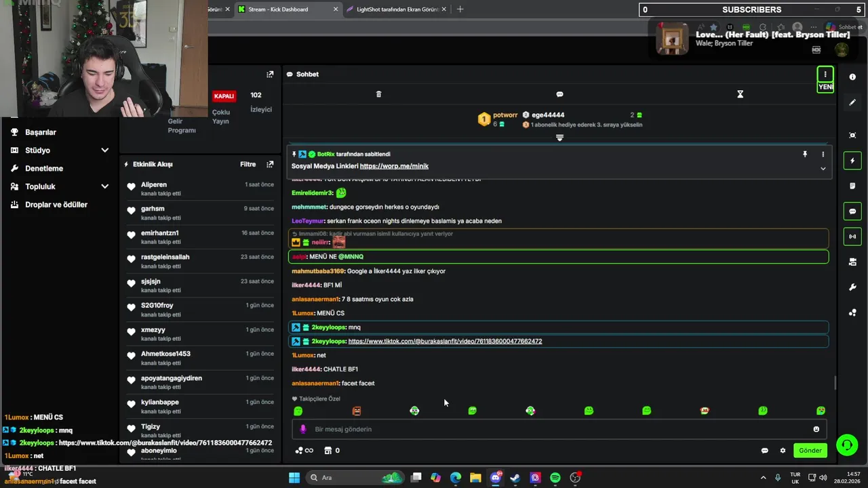868x488 pixels.
Task: Select the garhsm follow event
Action: point(200,213)
